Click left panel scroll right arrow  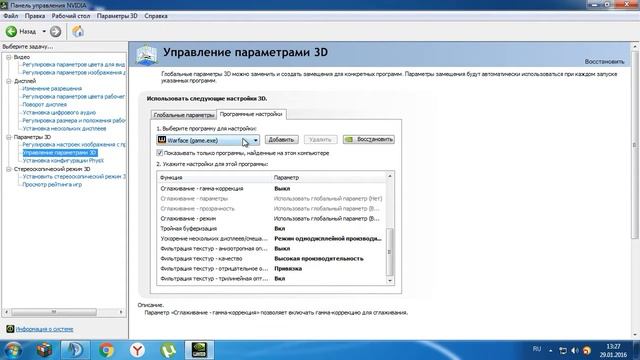[121, 312]
